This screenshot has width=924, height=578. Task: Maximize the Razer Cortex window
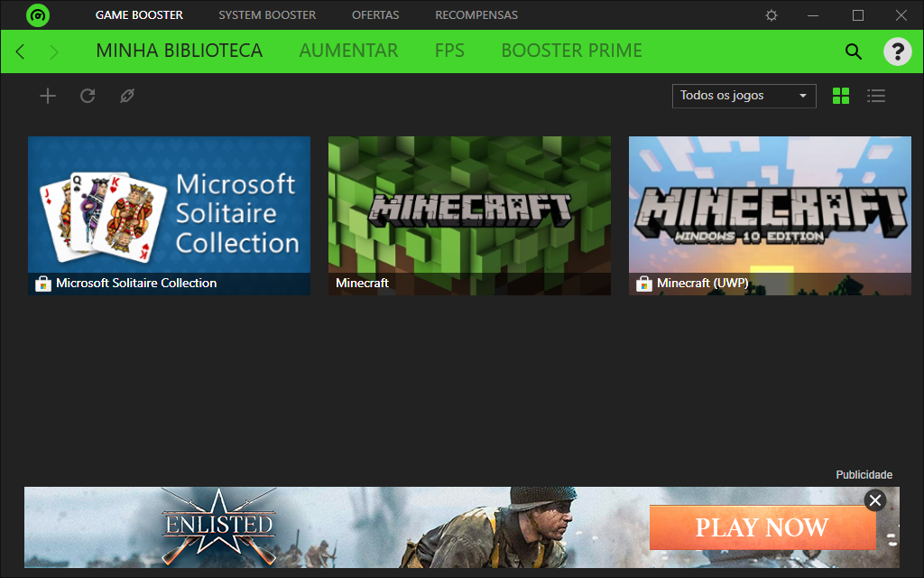coord(858,15)
